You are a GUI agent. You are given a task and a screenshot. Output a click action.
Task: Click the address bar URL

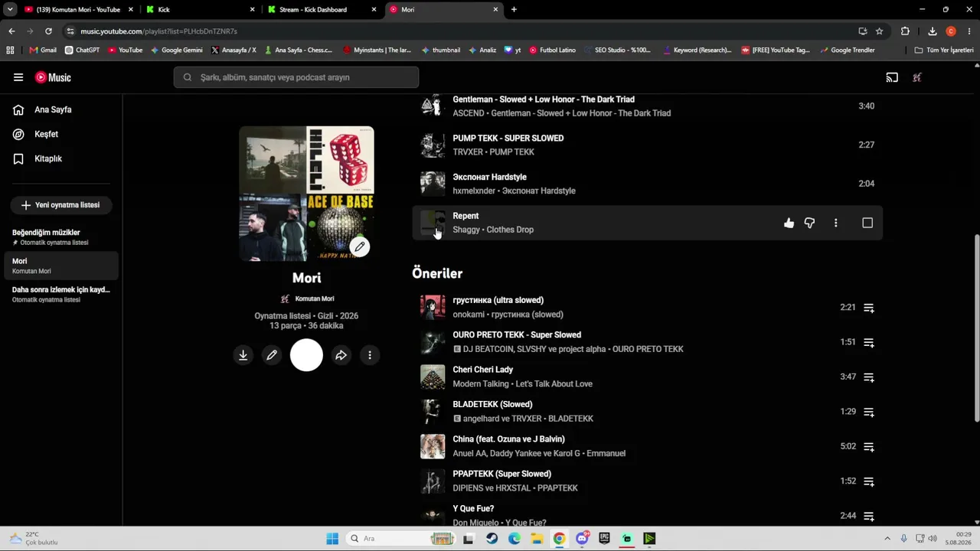[x=158, y=31]
